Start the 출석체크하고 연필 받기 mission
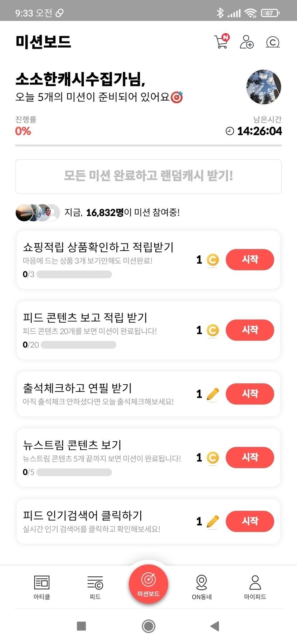297x644 pixels. [250, 394]
